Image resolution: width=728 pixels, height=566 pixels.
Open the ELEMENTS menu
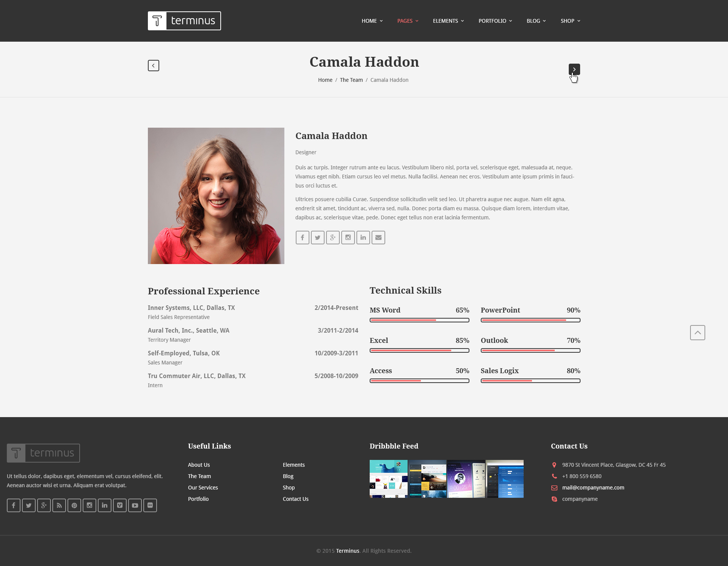click(x=448, y=21)
